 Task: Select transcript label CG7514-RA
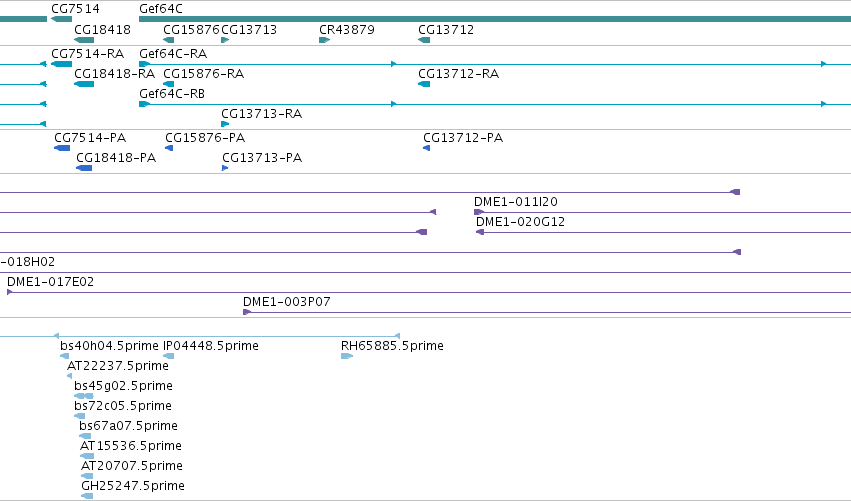87,54
